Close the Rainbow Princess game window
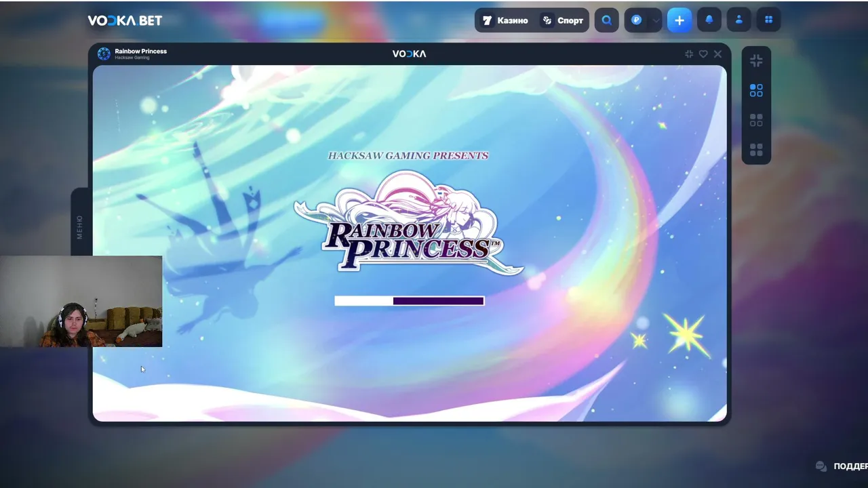 pos(717,54)
